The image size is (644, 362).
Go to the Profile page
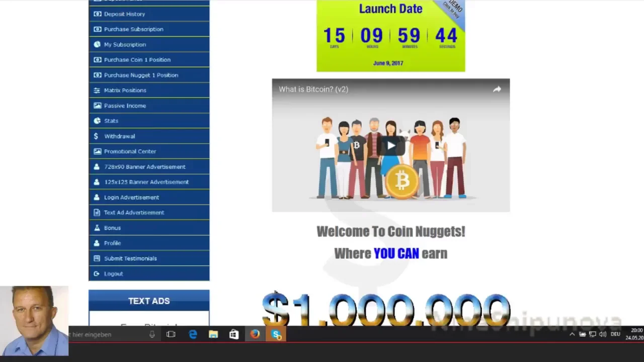pos(149,243)
